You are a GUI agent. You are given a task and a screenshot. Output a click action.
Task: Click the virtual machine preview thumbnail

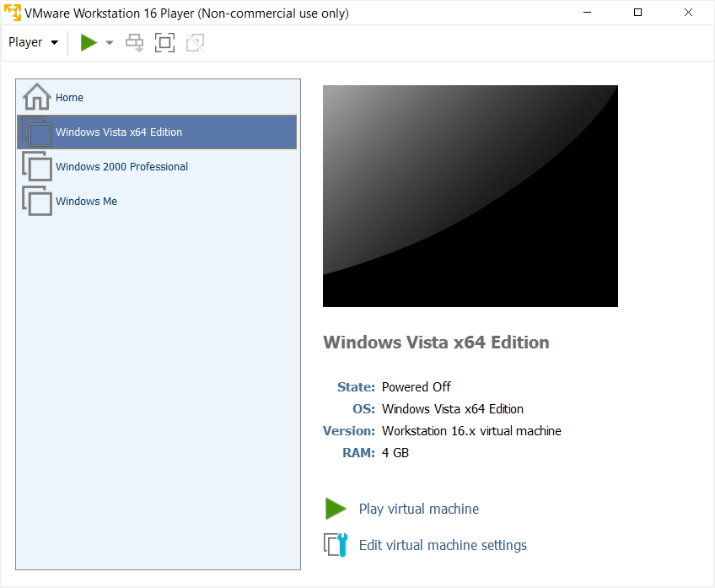pyautogui.click(x=470, y=197)
